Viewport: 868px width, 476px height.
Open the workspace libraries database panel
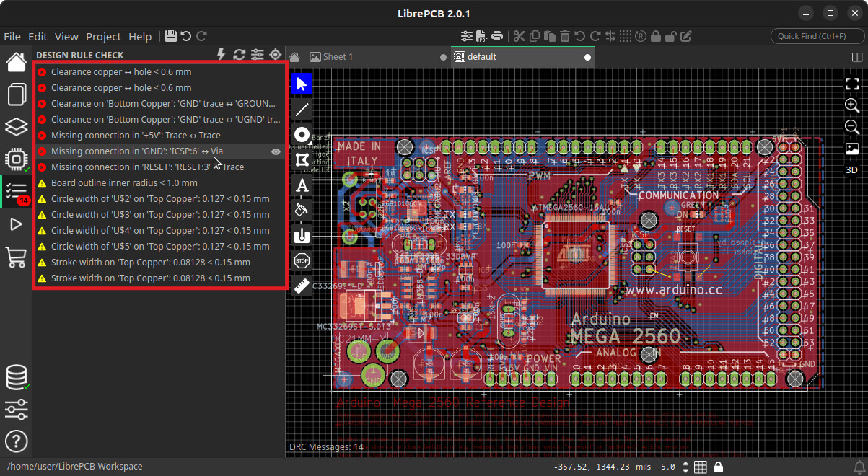(16, 377)
